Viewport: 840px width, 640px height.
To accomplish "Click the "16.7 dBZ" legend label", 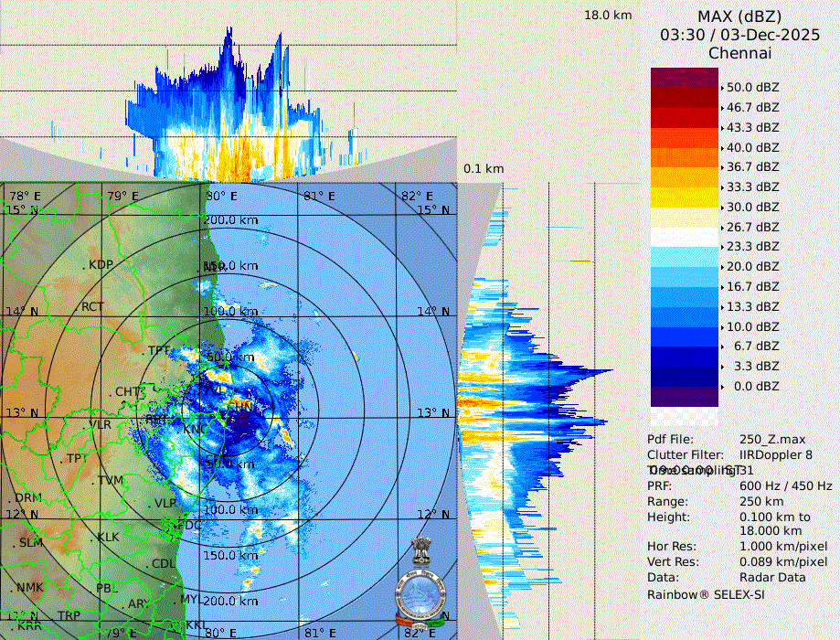I will (x=752, y=287).
